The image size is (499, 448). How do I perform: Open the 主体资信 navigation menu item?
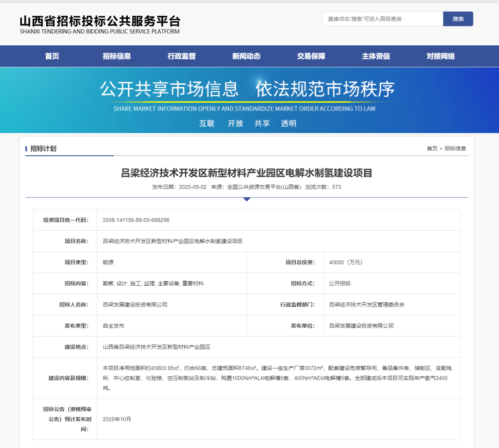tap(375, 56)
